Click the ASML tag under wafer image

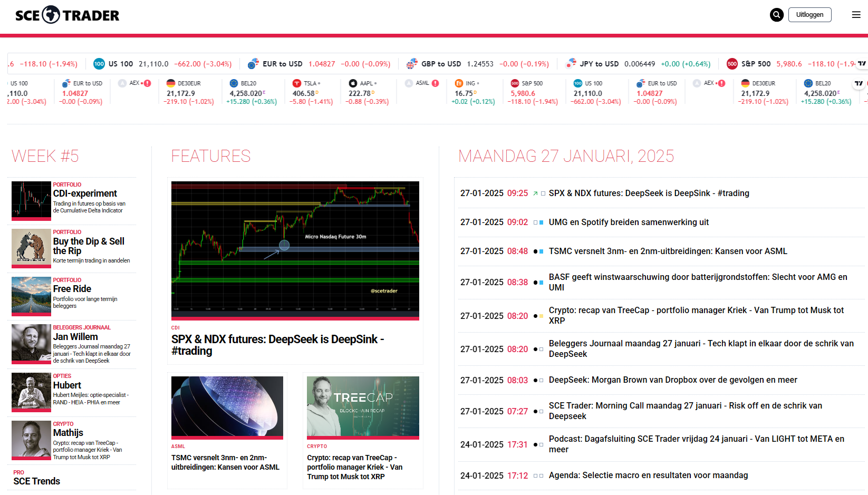click(178, 447)
